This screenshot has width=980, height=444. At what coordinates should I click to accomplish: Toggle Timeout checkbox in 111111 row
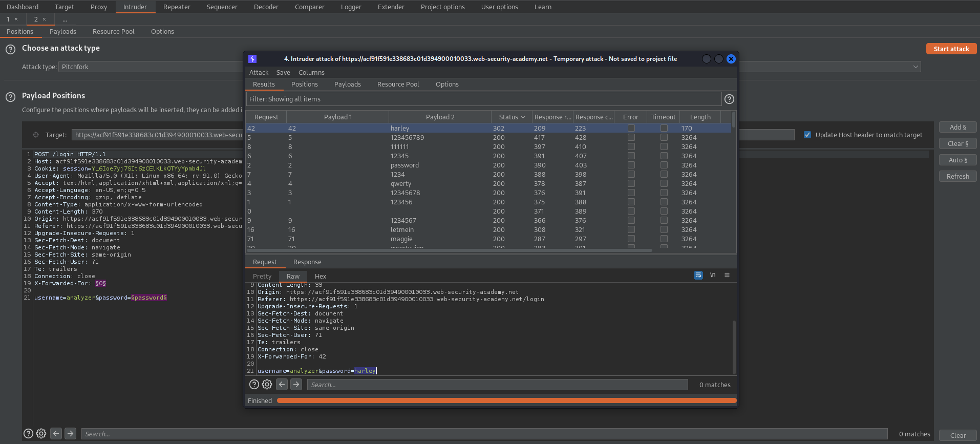664,146
